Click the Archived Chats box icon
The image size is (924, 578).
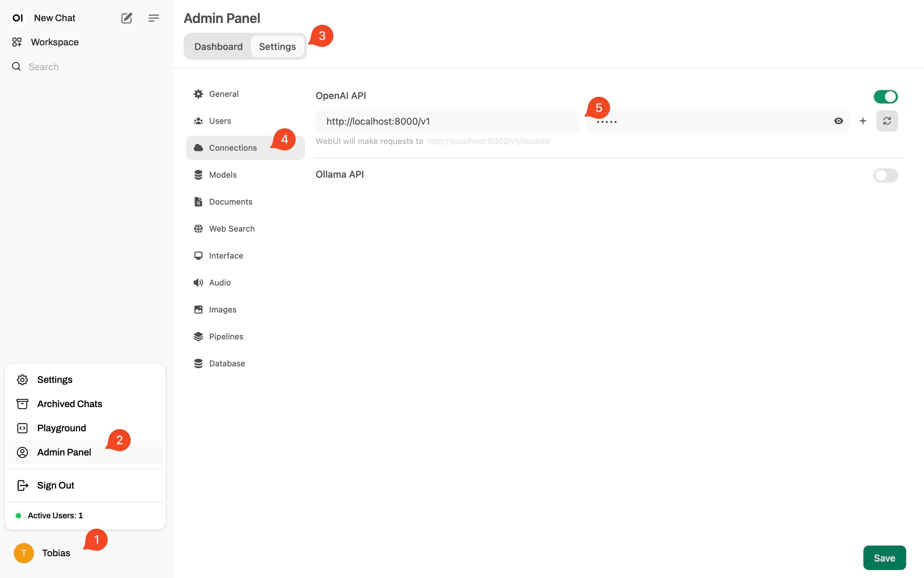[22, 404]
